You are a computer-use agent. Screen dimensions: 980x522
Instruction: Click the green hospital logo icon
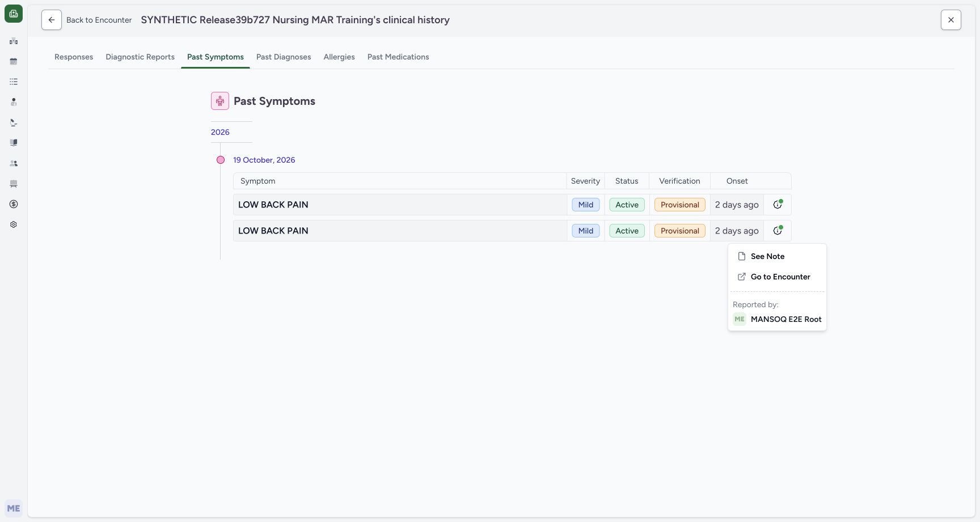[14, 14]
